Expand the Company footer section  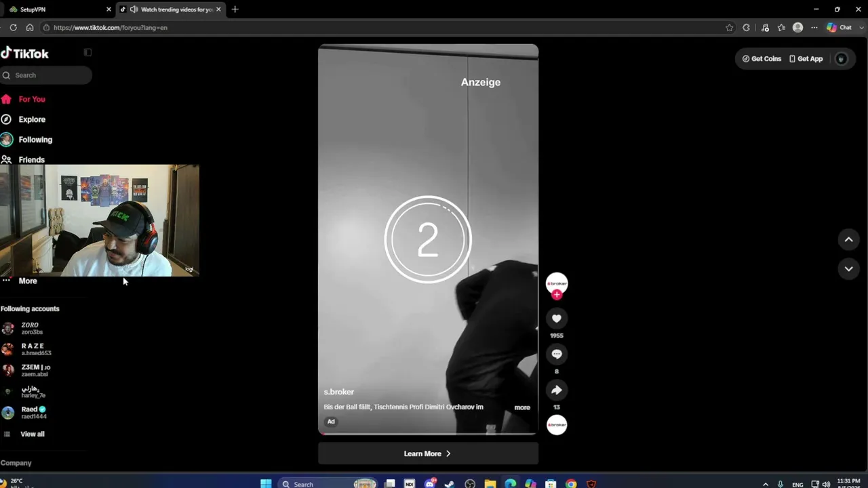tap(16, 463)
